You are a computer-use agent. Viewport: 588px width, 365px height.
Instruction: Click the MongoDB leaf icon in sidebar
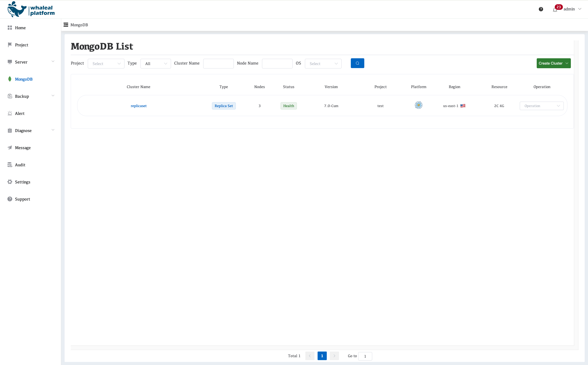coord(10,79)
